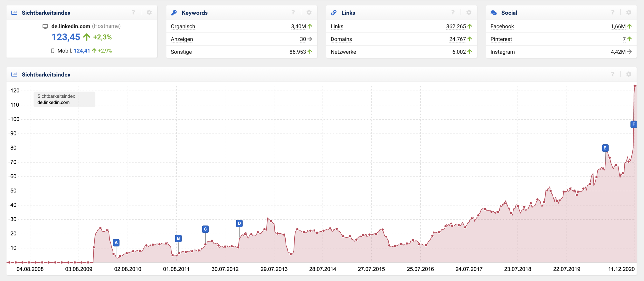Click the de.linkedin.com hostname title

point(71,26)
